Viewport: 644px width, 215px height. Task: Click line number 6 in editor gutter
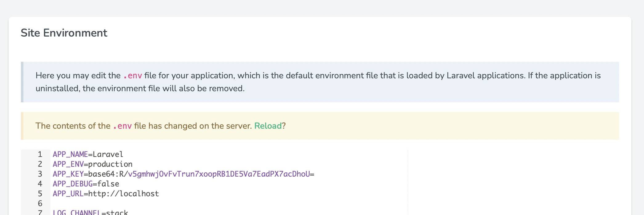(40, 203)
